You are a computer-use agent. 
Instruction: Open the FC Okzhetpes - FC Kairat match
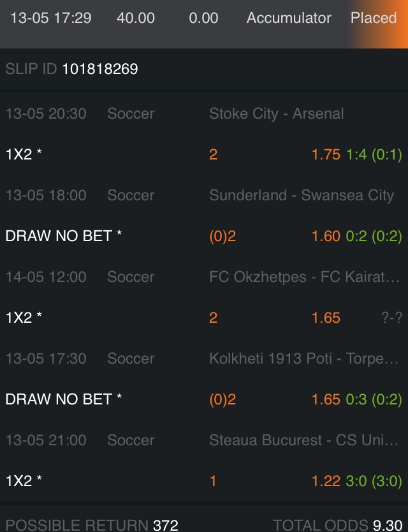[x=304, y=277]
